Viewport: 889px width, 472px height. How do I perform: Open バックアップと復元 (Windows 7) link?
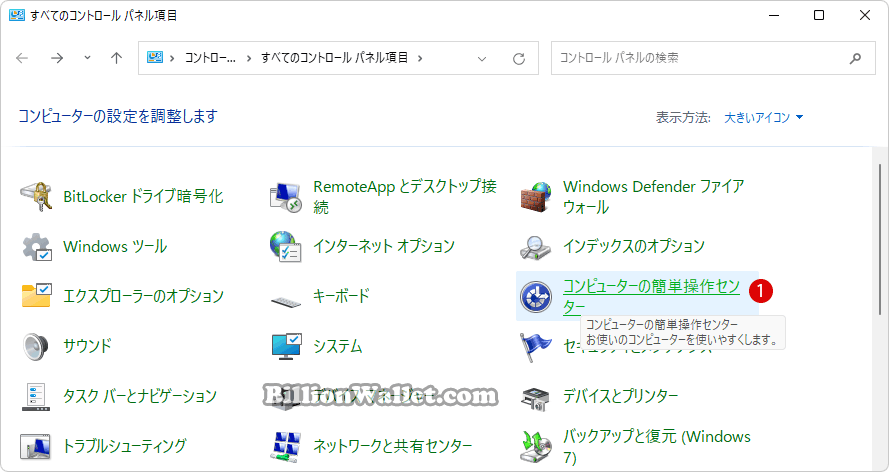pyautogui.click(x=657, y=447)
